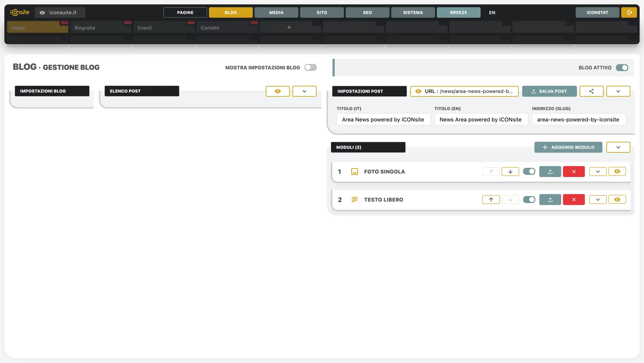Open the BLOG menu
The image size is (644, 363).
230,12
